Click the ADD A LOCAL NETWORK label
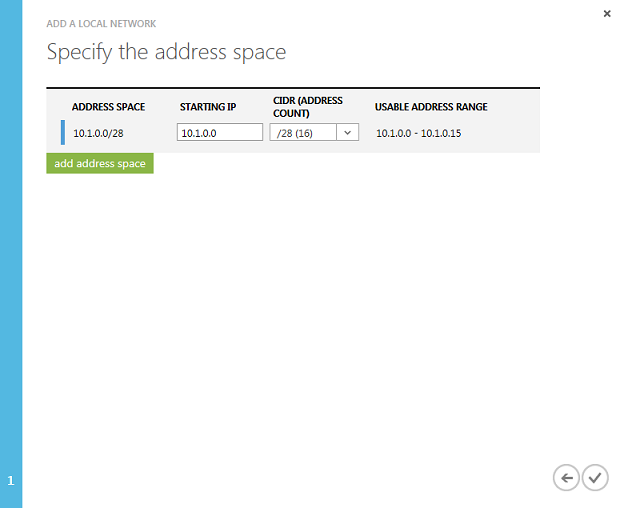The image size is (620, 508). click(x=101, y=24)
